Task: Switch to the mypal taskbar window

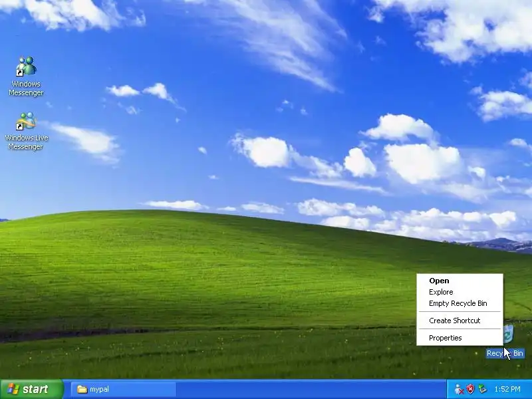Action: coord(124,389)
